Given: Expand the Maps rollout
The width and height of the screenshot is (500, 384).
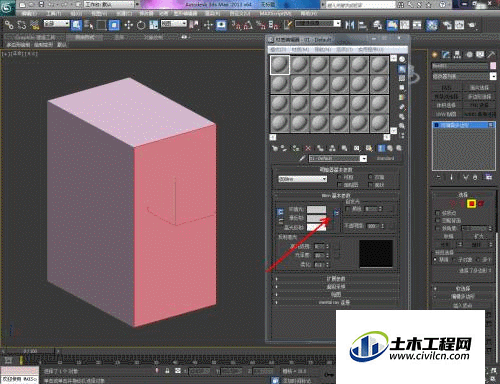Looking at the screenshot, I should click(336, 294).
